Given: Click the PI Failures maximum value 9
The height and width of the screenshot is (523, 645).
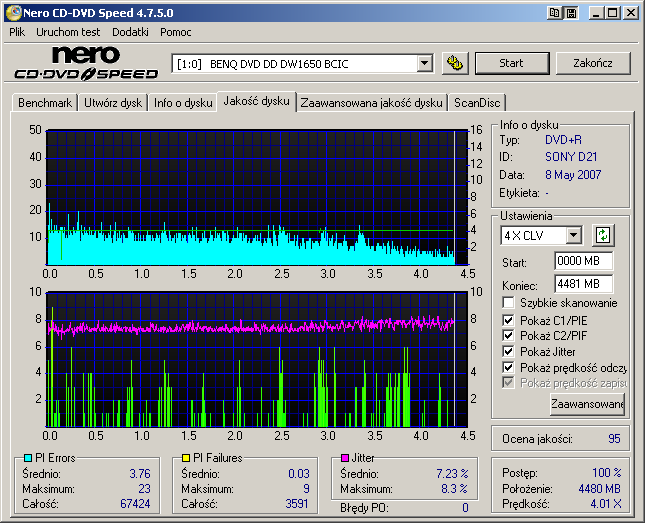Looking at the screenshot, I should coord(306,489).
